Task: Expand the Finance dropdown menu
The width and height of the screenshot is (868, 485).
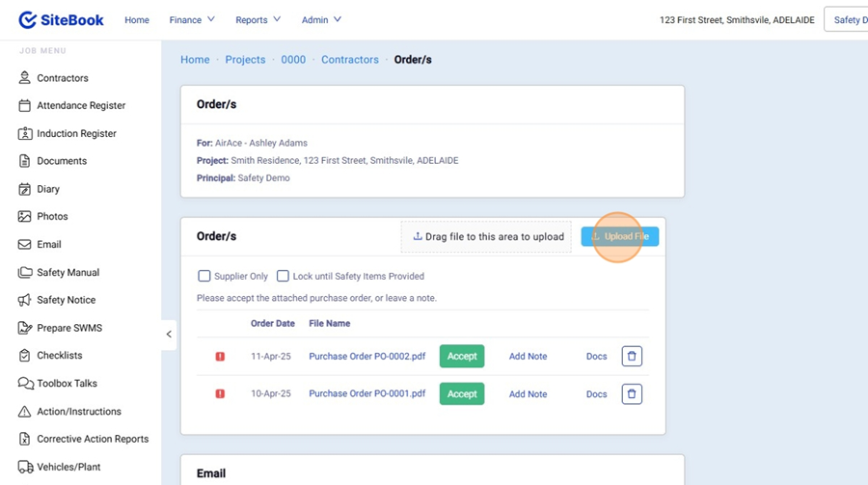Action: tap(192, 20)
